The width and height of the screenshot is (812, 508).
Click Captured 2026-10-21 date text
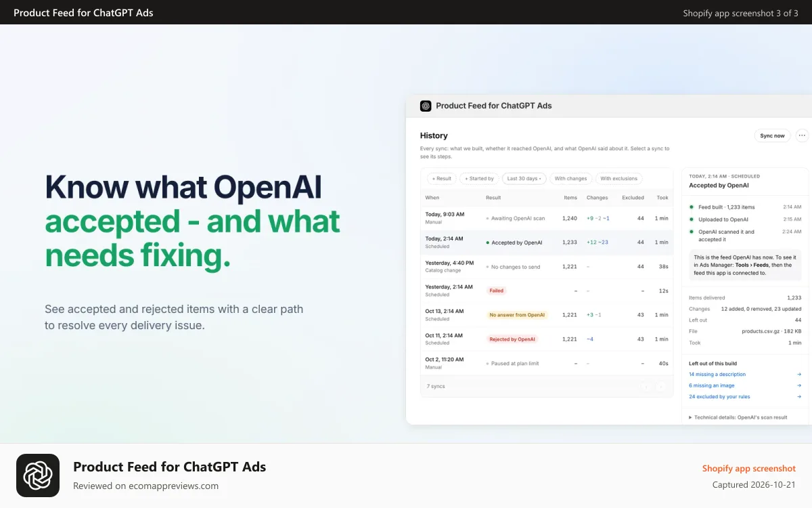coord(754,484)
